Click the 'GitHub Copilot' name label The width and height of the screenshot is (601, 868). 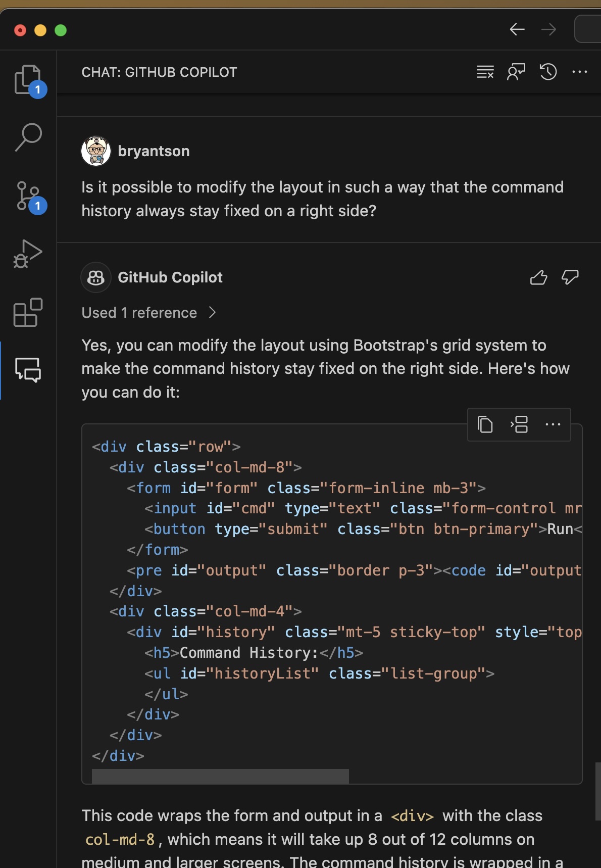coord(170,277)
